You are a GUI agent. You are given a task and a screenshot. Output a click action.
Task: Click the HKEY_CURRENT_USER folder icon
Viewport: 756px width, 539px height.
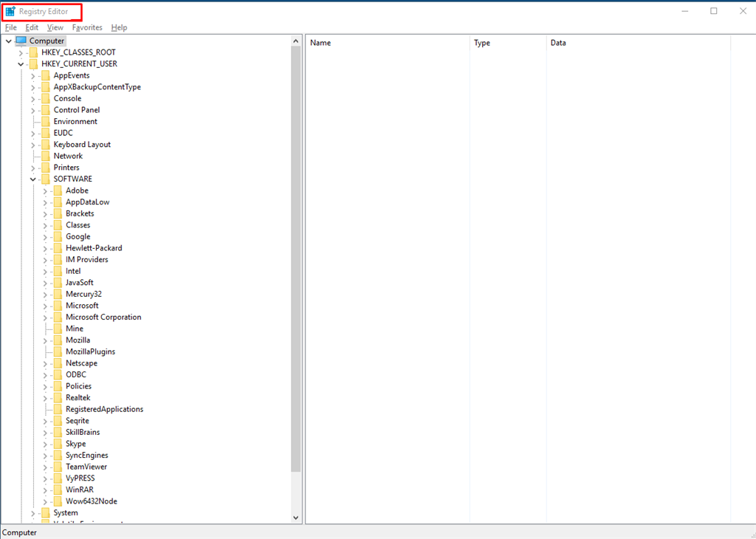33,63
